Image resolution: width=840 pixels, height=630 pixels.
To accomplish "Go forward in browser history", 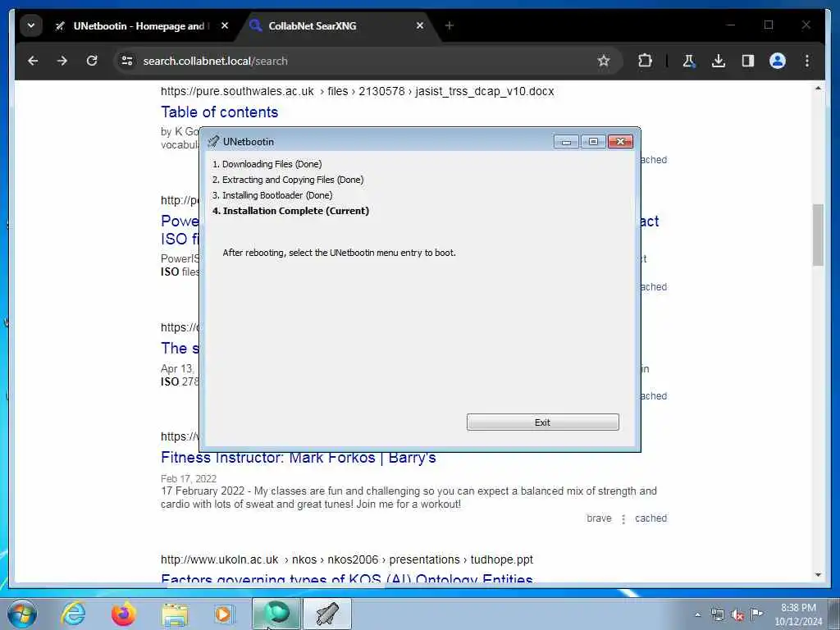I will pos(62,61).
